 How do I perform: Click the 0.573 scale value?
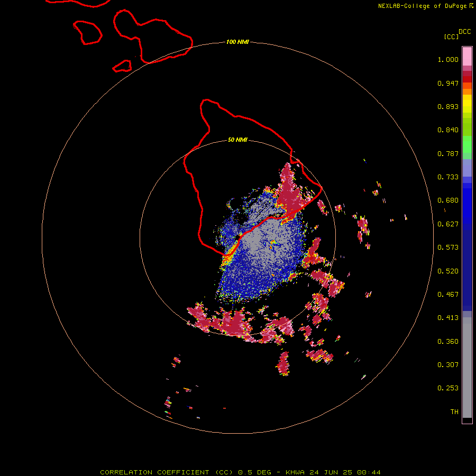tap(448, 248)
